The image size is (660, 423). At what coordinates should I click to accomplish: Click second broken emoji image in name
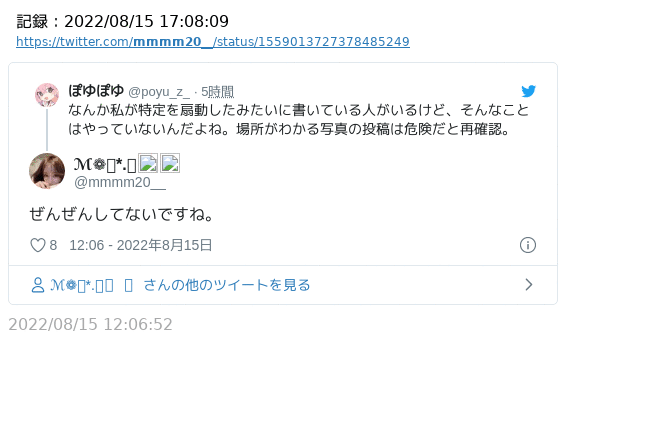[x=170, y=163]
